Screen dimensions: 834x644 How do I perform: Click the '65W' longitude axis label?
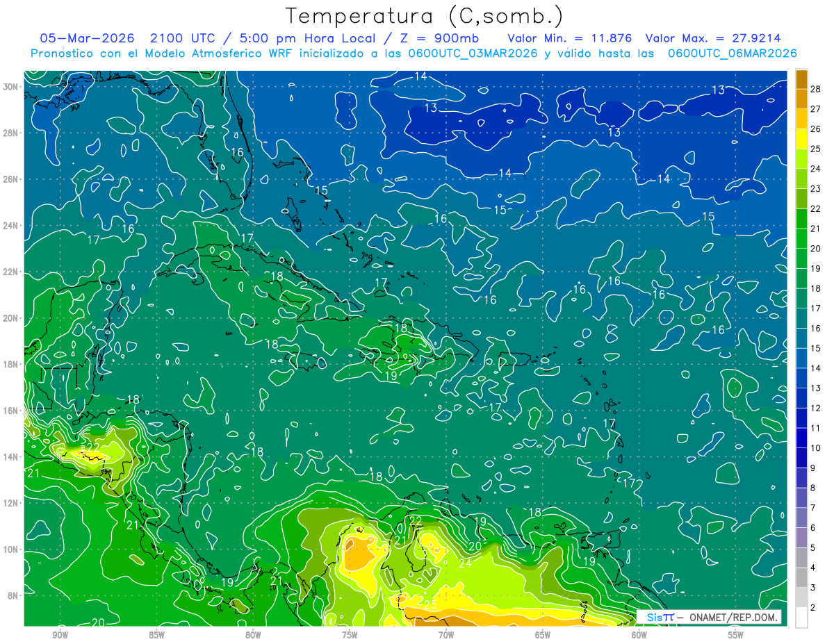coord(543,635)
